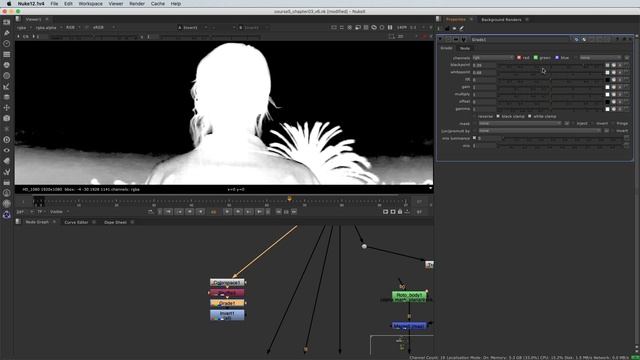Click the pencil icon in Properties toolbar

(x=462, y=29)
